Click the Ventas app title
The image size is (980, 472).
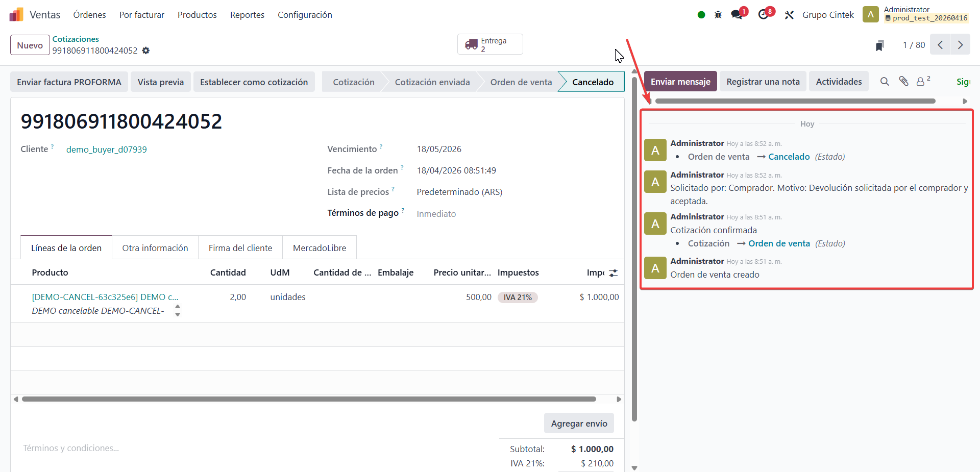[45, 15]
